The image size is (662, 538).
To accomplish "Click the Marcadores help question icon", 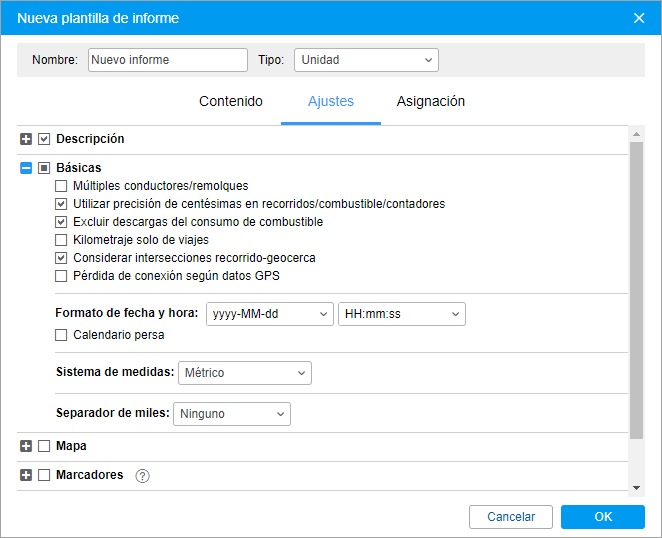I will click(142, 476).
